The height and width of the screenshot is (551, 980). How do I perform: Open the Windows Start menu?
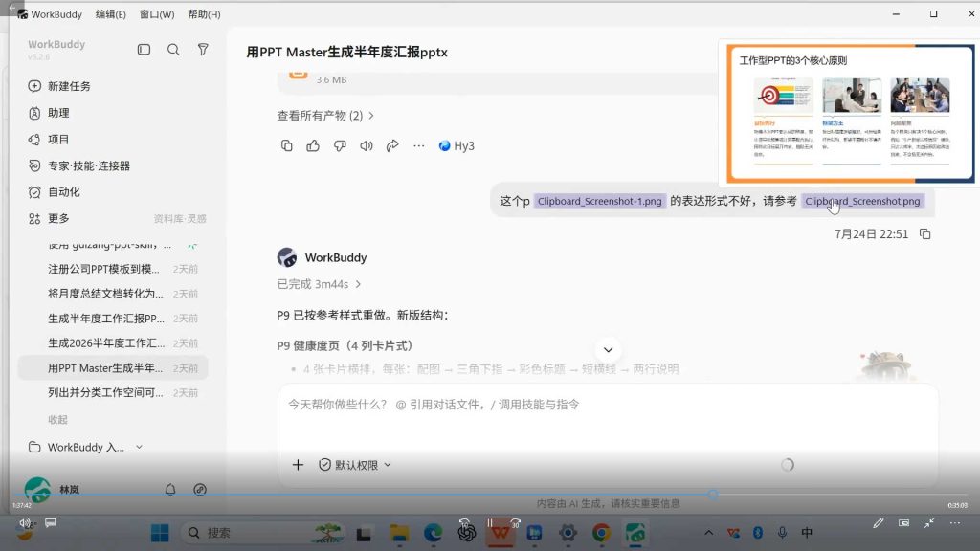coord(160,533)
